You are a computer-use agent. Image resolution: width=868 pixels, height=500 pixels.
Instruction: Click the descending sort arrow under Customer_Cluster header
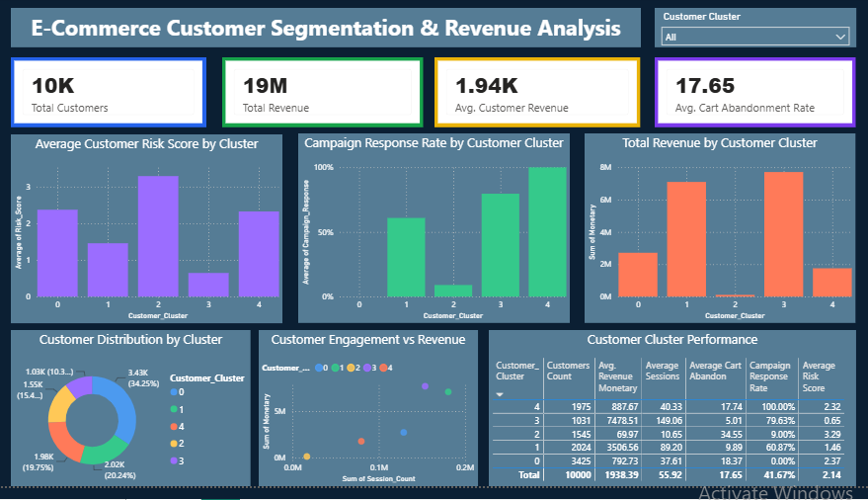(500, 395)
